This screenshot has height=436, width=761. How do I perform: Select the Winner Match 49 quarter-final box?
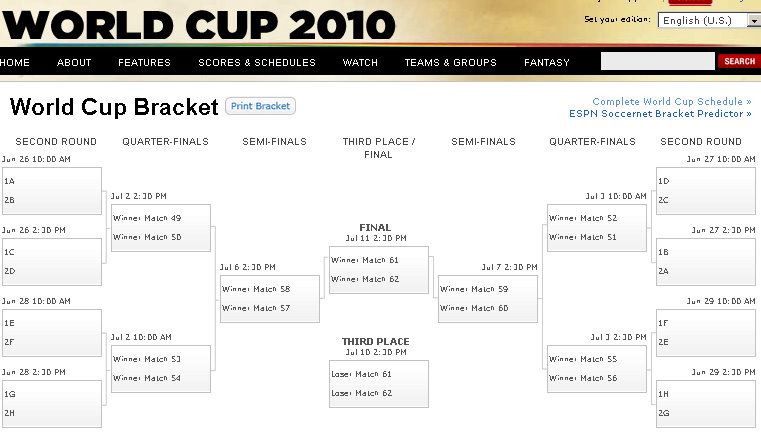(x=161, y=228)
